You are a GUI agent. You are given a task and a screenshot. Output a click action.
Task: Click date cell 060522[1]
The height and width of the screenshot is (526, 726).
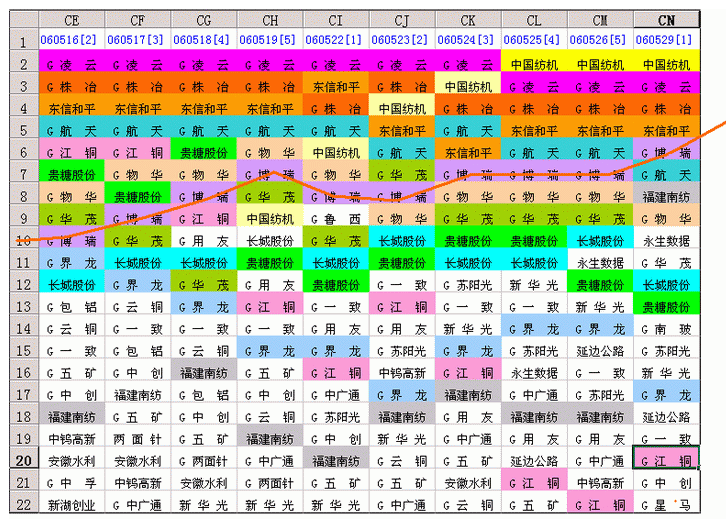click(336, 40)
